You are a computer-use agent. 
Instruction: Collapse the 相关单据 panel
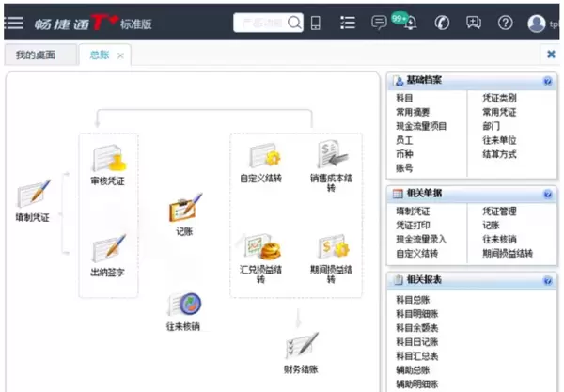pyautogui.click(x=547, y=194)
